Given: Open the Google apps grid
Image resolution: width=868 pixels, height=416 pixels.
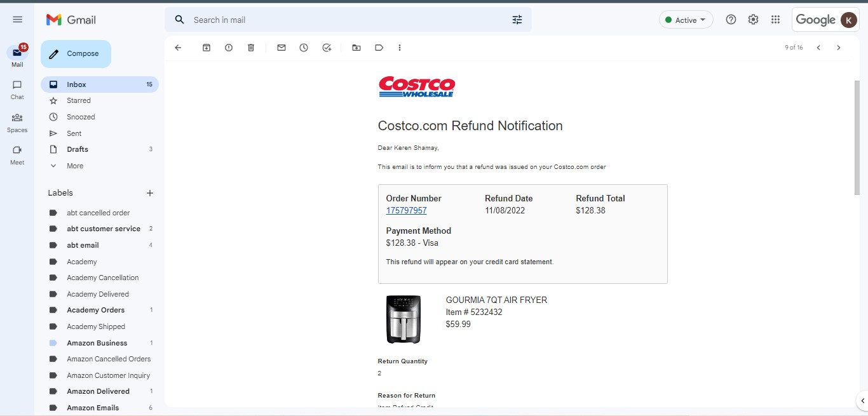Looking at the screenshot, I should [775, 20].
